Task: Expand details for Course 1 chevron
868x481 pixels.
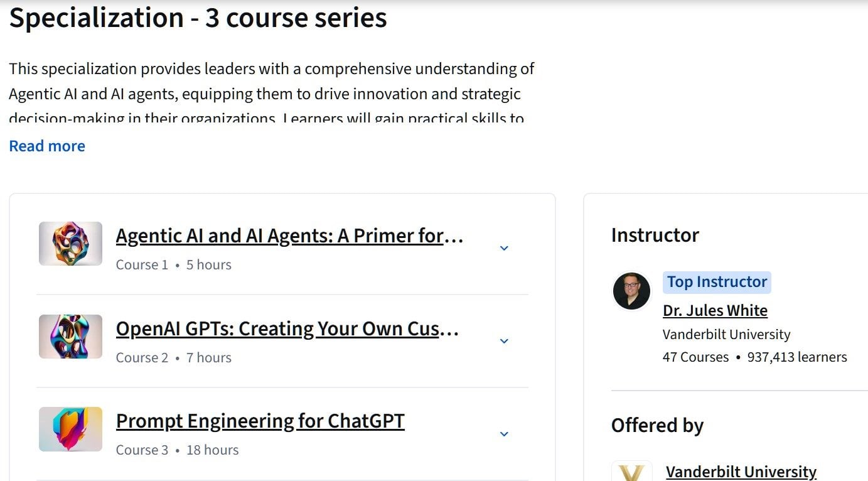Action: click(x=504, y=248)
